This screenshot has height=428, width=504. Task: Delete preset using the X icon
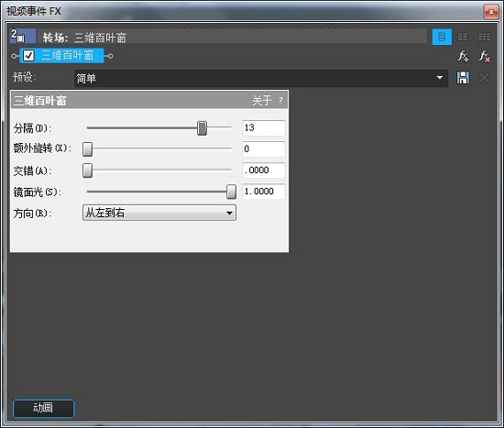click(x=485, y=78)
